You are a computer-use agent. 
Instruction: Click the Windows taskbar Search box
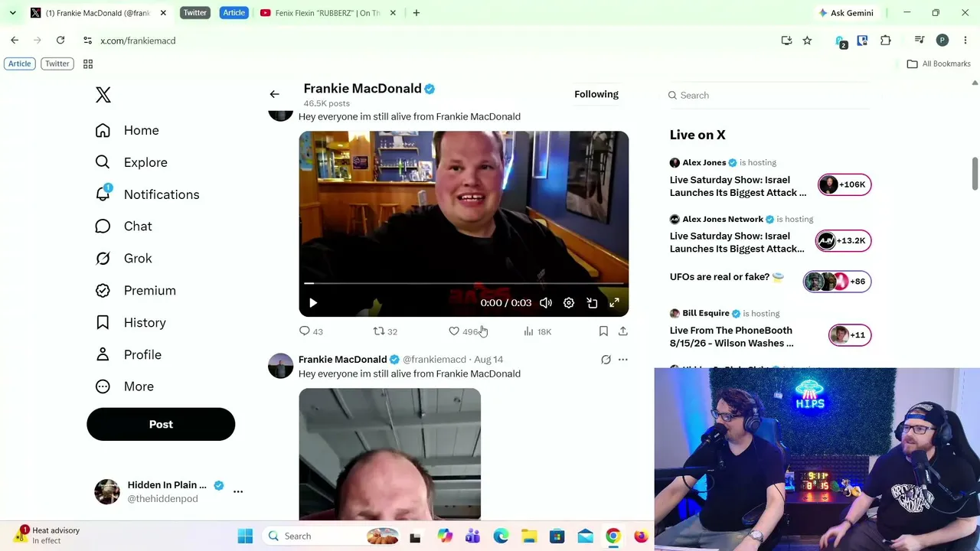coord(333,536)
